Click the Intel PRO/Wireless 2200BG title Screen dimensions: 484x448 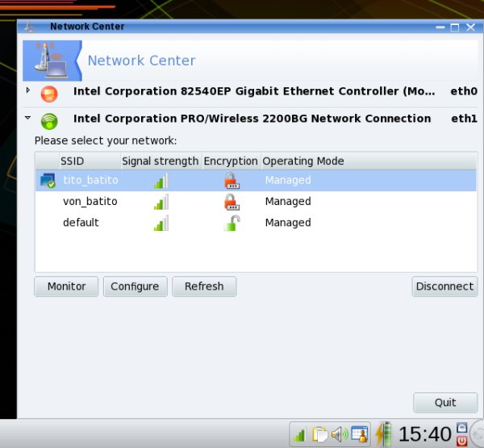pos(252,119)
